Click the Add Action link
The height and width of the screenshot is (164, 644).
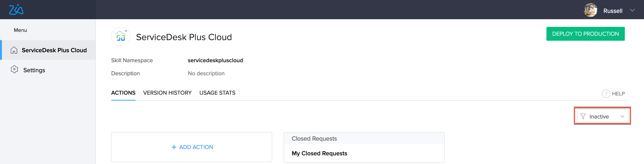point(192,147)
